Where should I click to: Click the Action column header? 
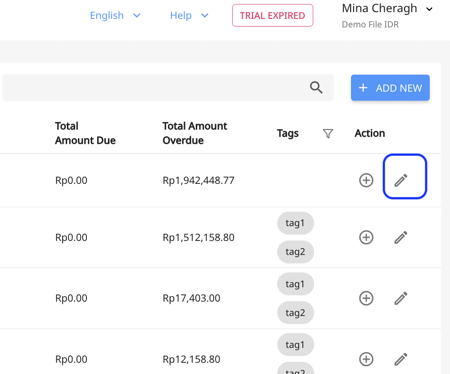click(370, 133)
